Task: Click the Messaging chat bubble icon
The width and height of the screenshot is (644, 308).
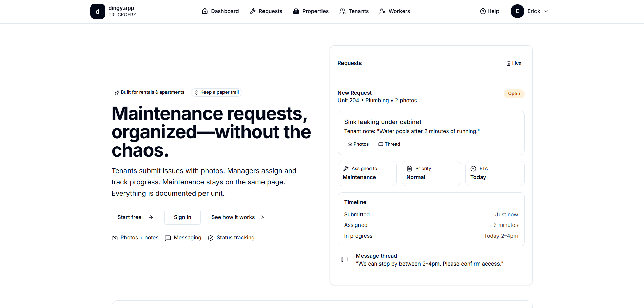Action: click(x=168, y=238)
